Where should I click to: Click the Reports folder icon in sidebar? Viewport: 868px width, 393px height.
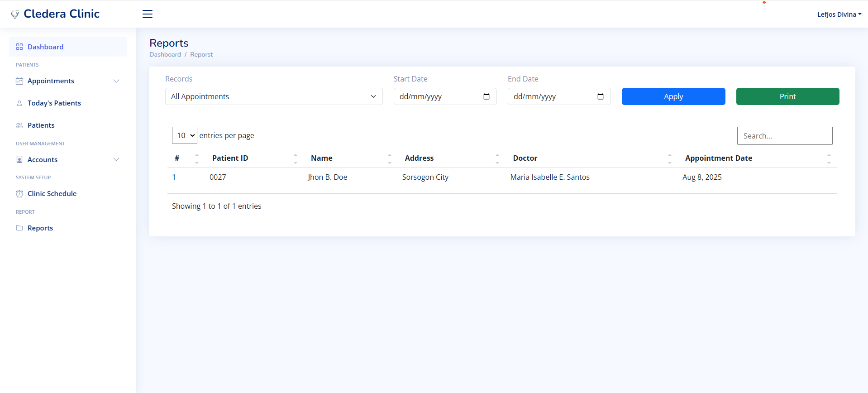[x=19, y=228]
